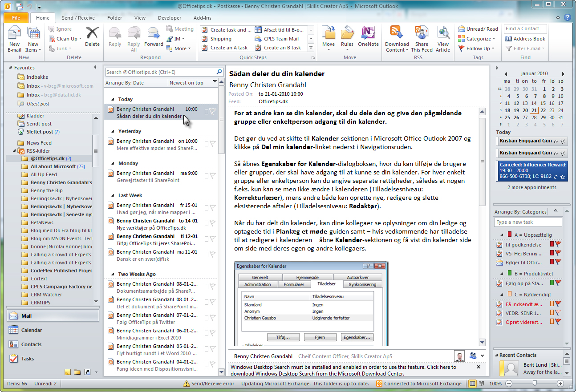Click the New E-mail icon
The width and height of the screenshot is (576, 392).
coord(14,35)
